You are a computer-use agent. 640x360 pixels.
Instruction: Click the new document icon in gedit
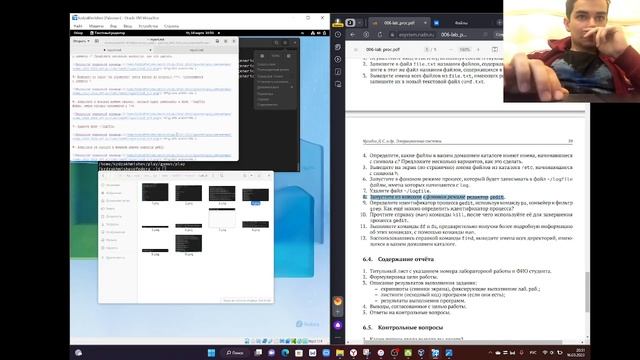click(x=97, y=41)
